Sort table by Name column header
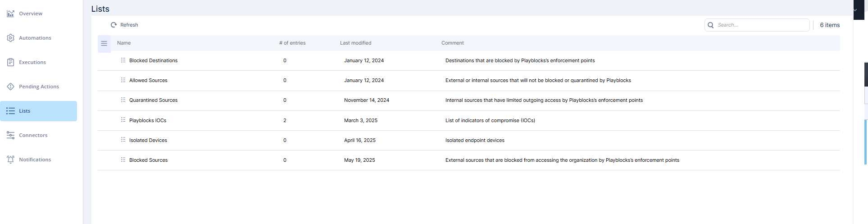 [124, 43]
